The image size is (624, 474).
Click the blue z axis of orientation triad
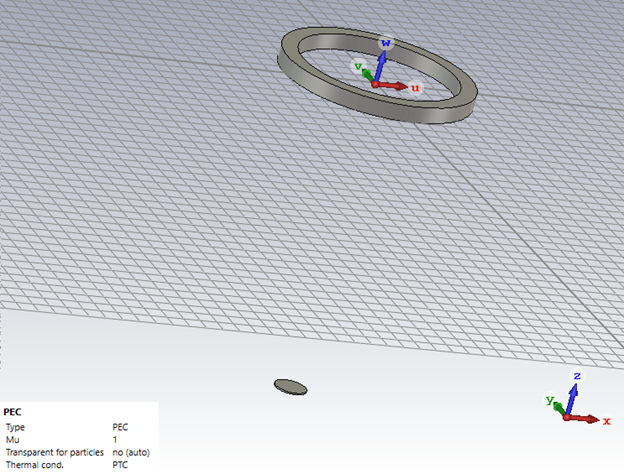click(x=571, y=400)
